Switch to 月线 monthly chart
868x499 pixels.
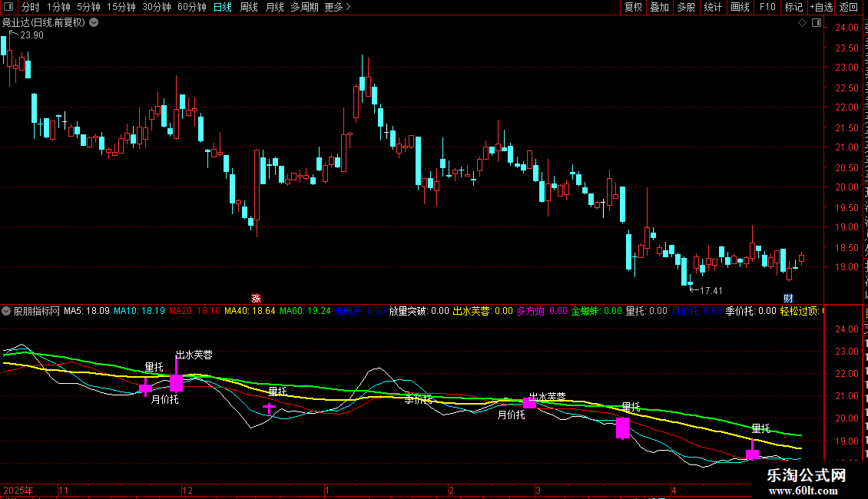tap(274, 7)
